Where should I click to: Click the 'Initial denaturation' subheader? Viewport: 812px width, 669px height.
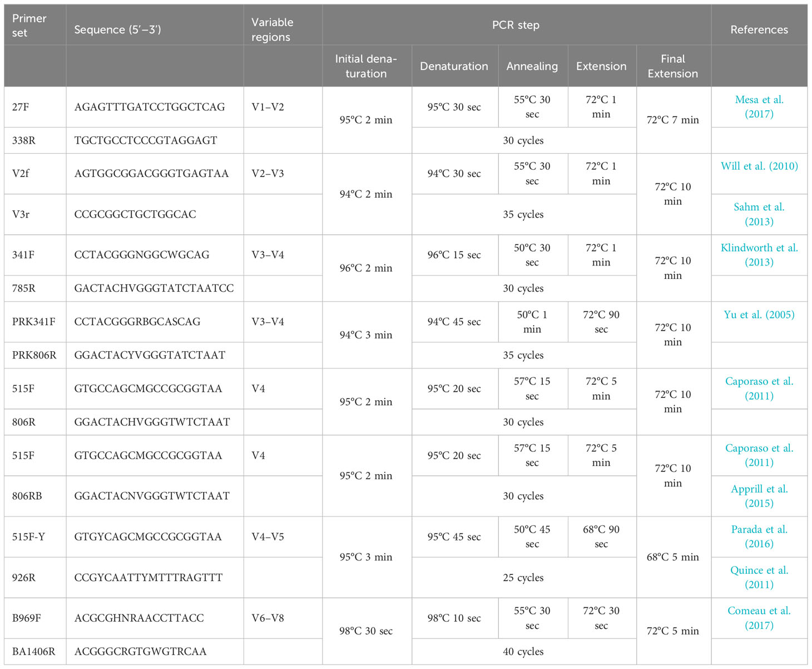click(366, 66)
